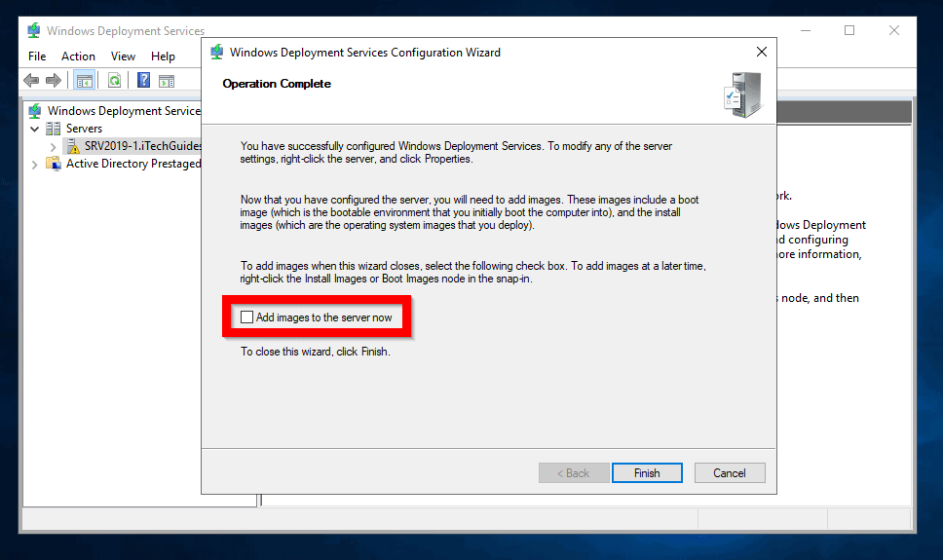Click the Cancel button in wizard
Image resolution: width=943 pixels, height=560 pixels.
tap(729, 473)
